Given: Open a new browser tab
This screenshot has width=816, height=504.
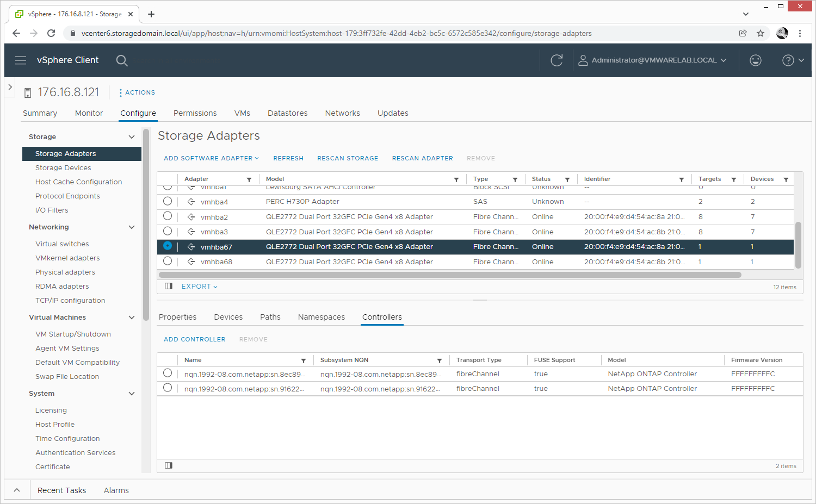Looking at the screenshot, I should [x=151, y=14].
